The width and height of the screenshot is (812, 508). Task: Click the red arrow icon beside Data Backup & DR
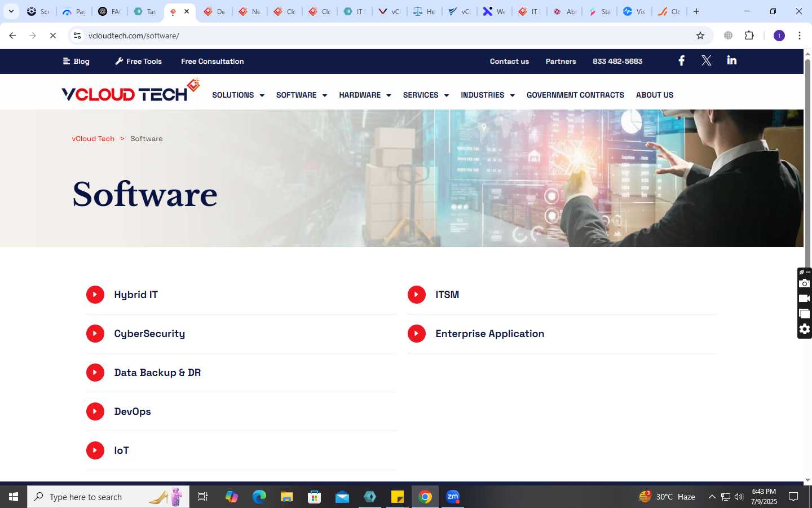tap(95, 373)
